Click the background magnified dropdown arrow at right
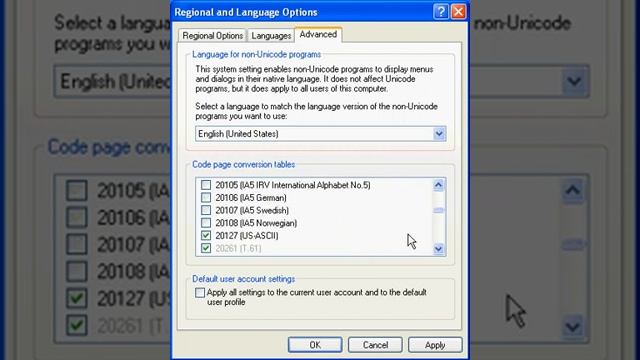The height and width of the screenshot is (360, 640). point(574,82)
